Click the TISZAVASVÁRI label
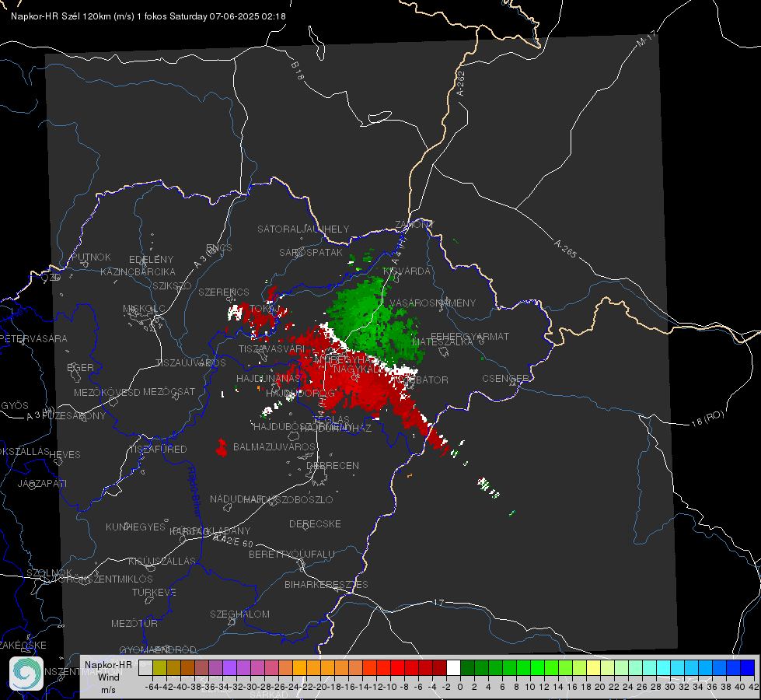Viewport: 761px width, 700px height. coord(272,348)
